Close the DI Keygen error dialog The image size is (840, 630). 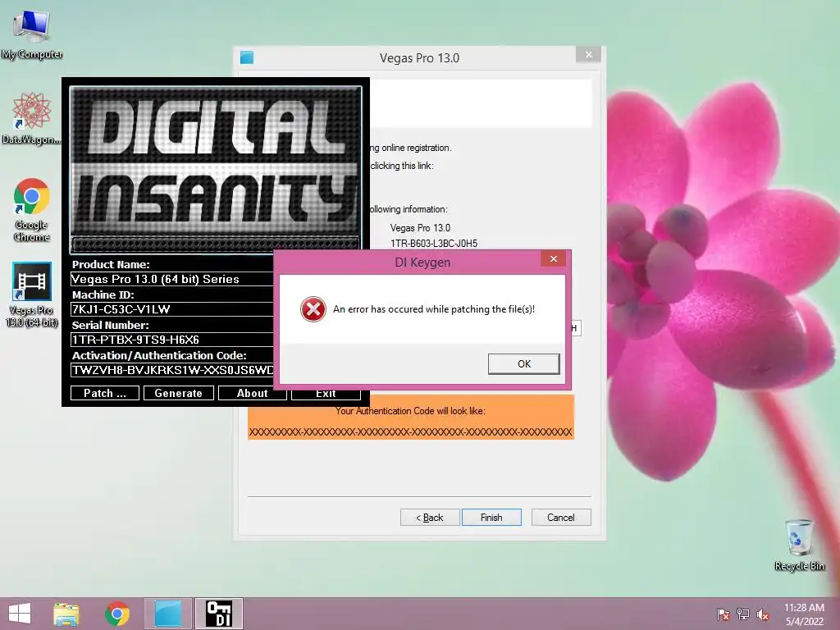(554, 259)
